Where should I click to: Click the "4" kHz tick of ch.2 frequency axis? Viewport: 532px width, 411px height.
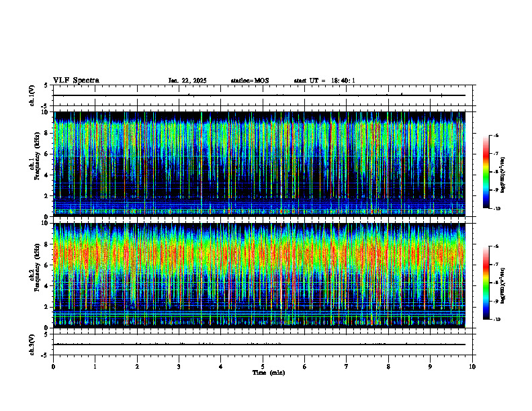coord(46,286)
